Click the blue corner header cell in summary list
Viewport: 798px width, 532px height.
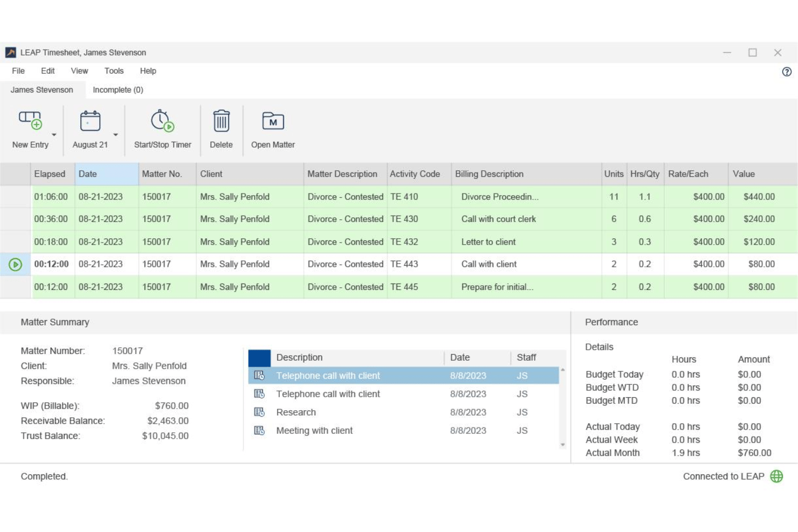point(259,358)
